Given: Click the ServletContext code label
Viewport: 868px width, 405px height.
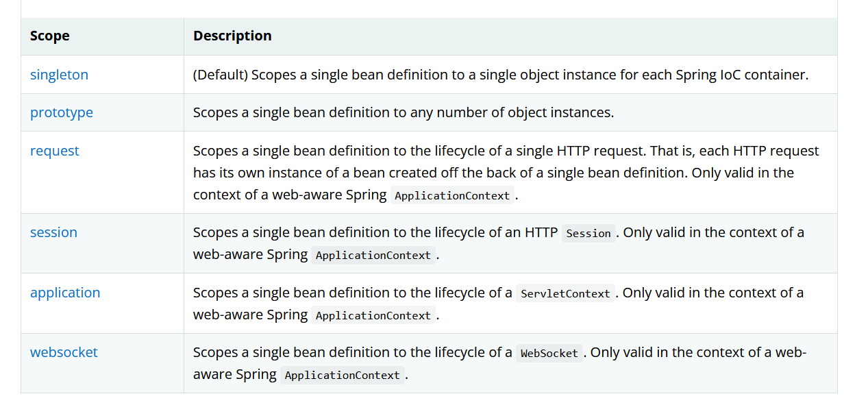Looking at the screenshot, I should point(565,294).
